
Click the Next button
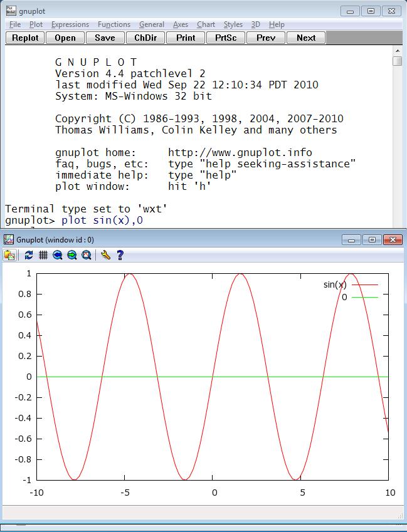306,38
